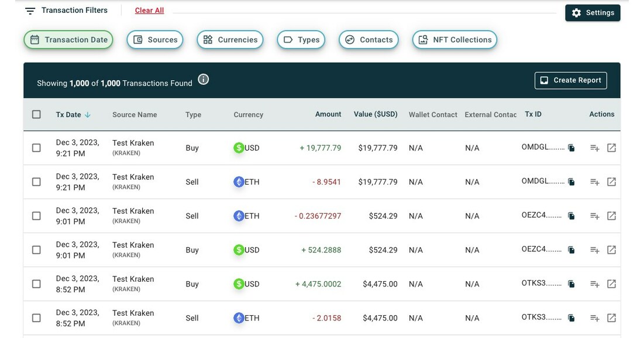The image size is (644, 338).
Task: Check the select-all checkbox in the table header
Action: [36, 114]
